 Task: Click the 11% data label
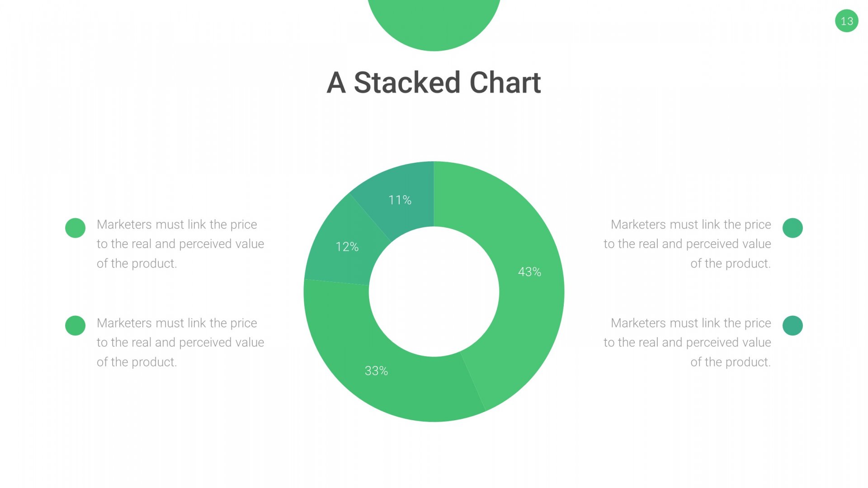tap(400, 200)
